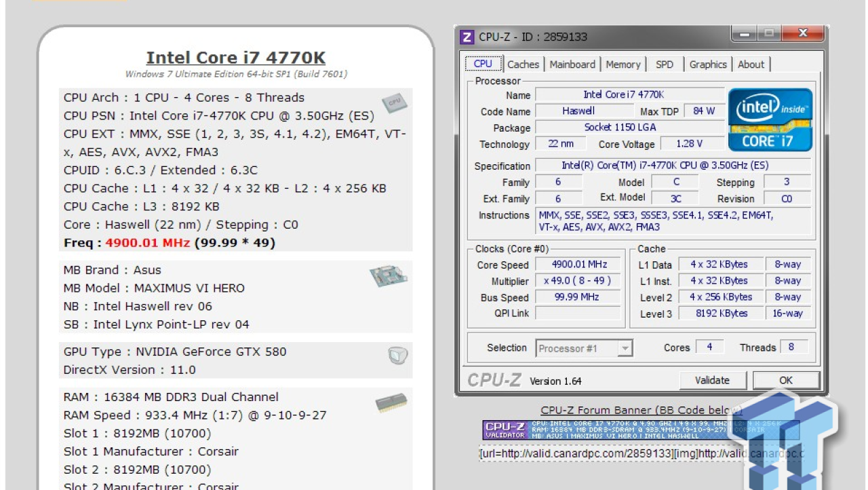This screenshot has height=490, width=868.
Task: Select the SPD tab
Action: click(x=665, y=64)
